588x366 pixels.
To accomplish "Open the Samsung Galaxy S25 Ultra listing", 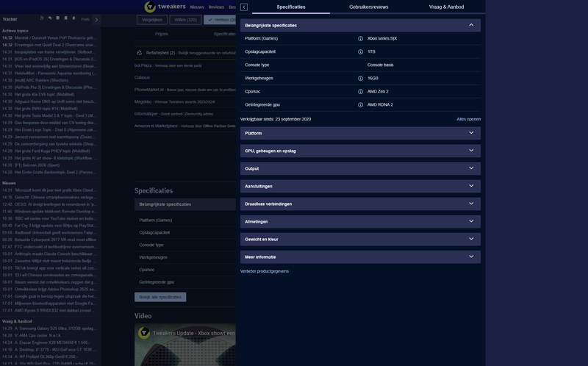I will point(56,329).
